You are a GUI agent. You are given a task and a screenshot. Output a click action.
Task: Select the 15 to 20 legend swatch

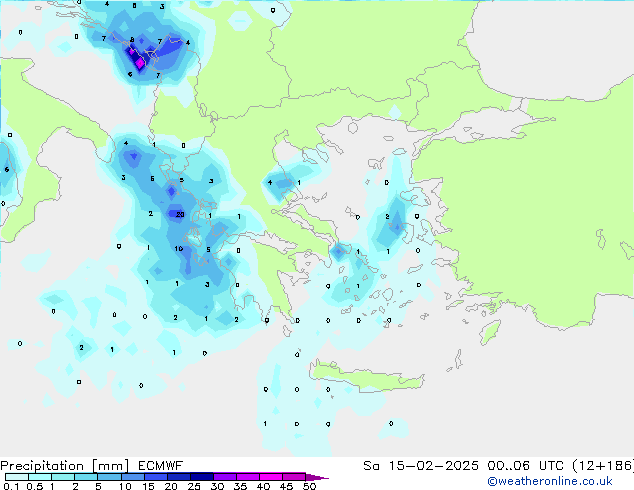[x=155, y=477]
